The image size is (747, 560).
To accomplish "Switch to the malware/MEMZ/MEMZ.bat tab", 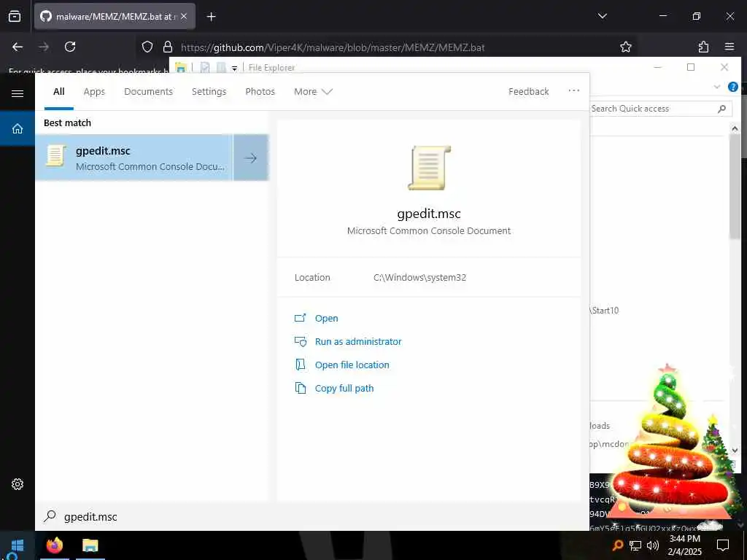I will (x=115, y=16).
